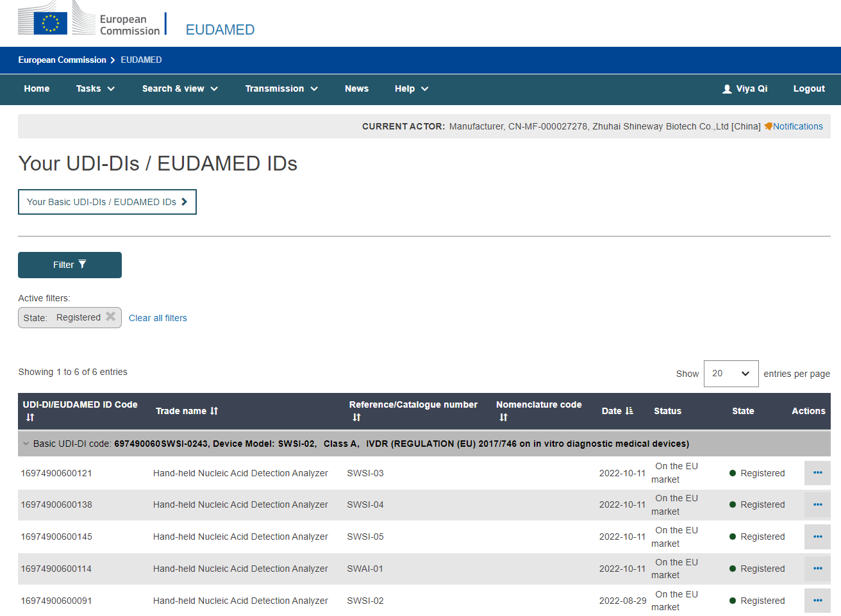Viewport: 841px width, 616px height.
Task: Expand the Transmission menu
Action: [281, 89]
